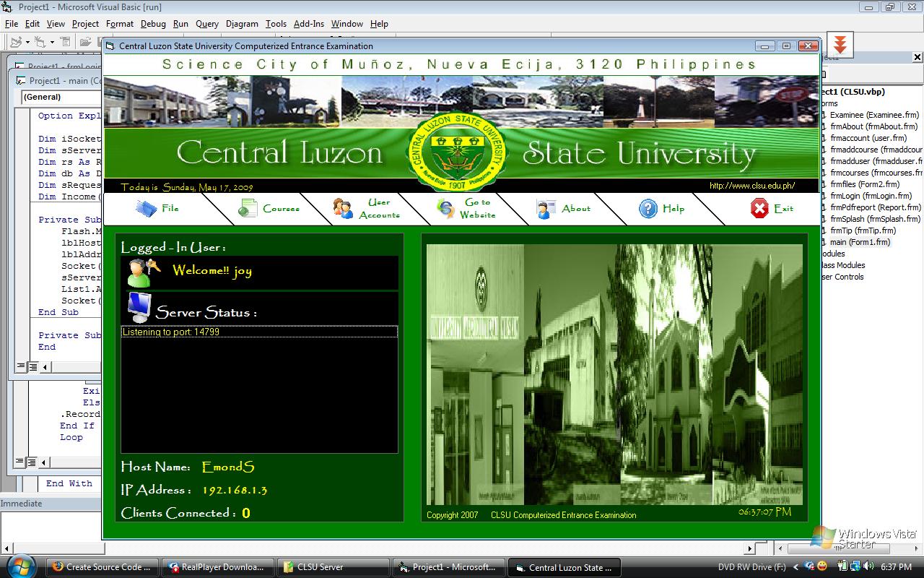924x578 pixels.
Task: Select the 'Listening to port: 14799' status row
Action: pos(259,332)
